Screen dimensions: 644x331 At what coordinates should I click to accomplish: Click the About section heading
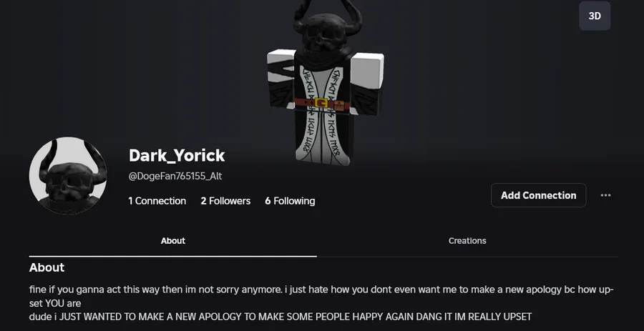point(47,267)
